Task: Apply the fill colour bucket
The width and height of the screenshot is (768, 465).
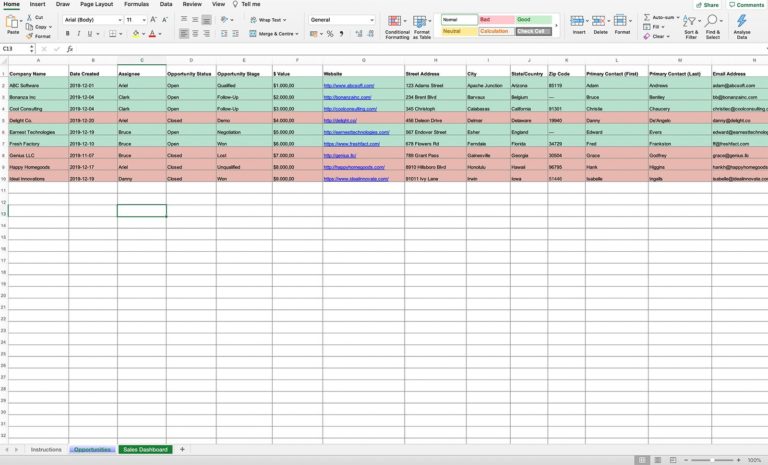Action: tap(136, 34)
